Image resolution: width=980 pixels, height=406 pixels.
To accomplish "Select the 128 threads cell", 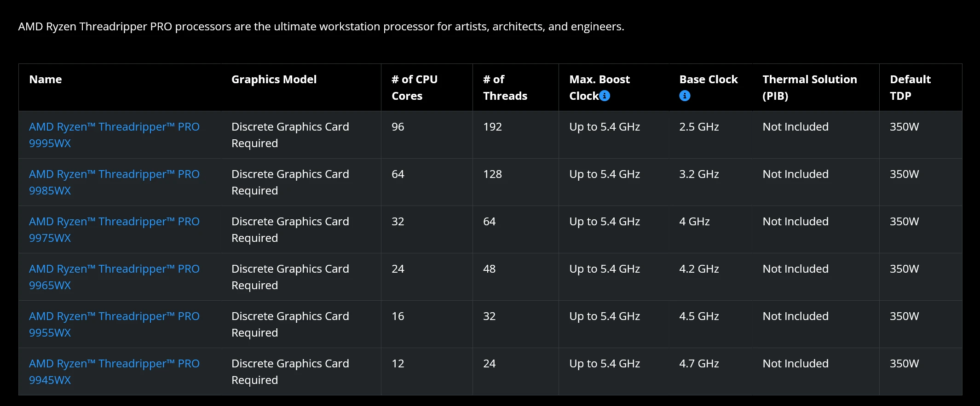I will 492,174.
